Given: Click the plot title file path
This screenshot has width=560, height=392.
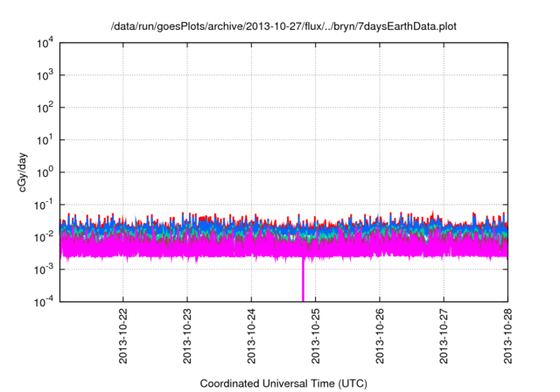Looking at the screenshot, I should coord(283,26).
